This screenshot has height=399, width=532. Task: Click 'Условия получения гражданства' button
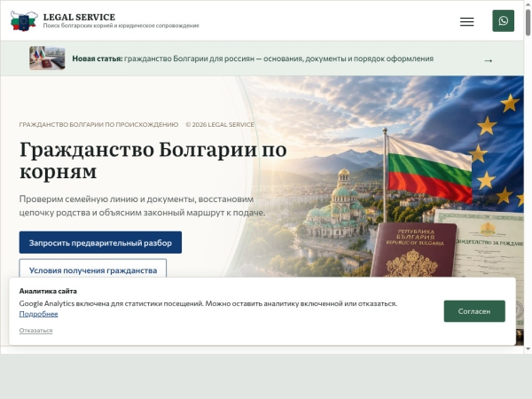click(92, 269)
